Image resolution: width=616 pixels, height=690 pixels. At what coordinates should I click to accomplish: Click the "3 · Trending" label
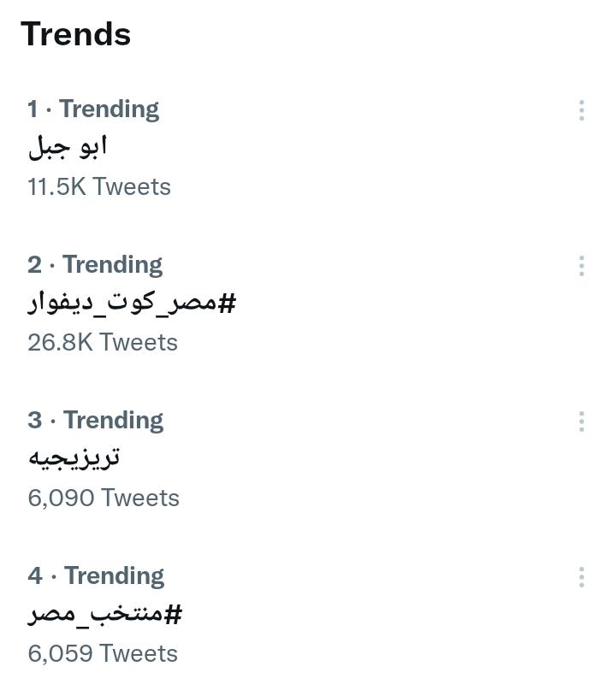tap(95, 421)
